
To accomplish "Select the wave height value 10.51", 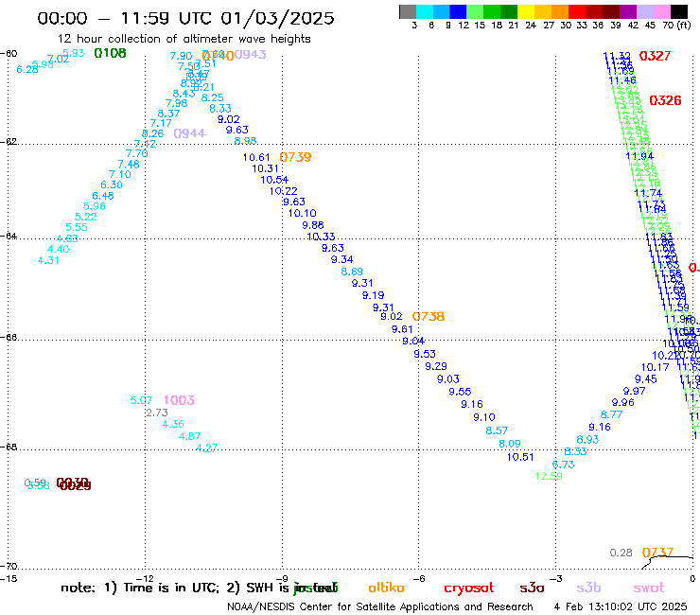I will 520,457.
